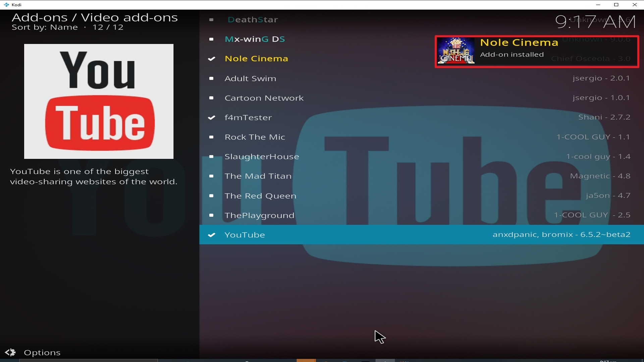The width and height of the screenshot is (644, 362).
Task: Click the large YouTube logo thumbnail
Action: (x=99, y=101)
